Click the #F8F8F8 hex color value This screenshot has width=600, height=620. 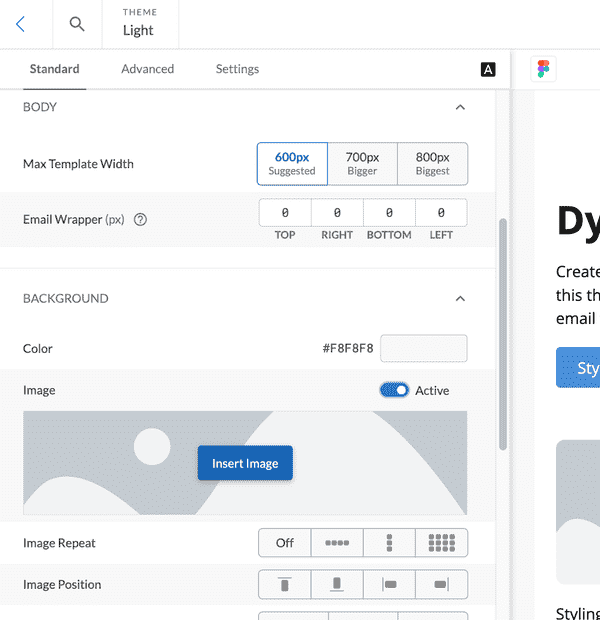[348, 348]
